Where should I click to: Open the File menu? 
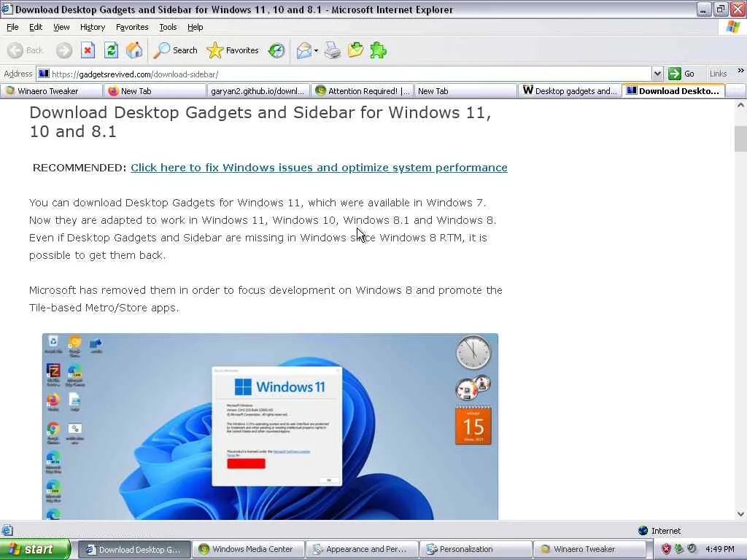click(12, 27)
